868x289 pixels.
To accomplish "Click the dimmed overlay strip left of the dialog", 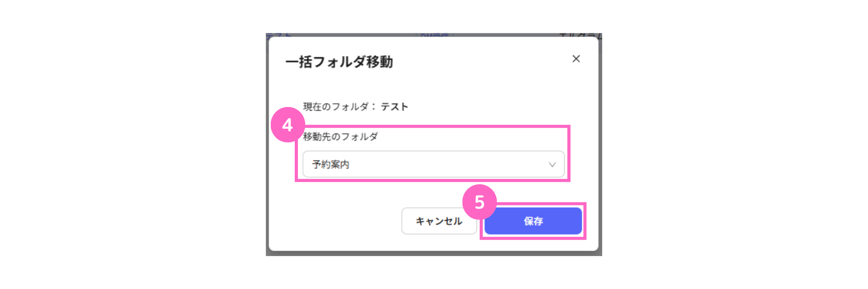I will click(x=267, y=144).
